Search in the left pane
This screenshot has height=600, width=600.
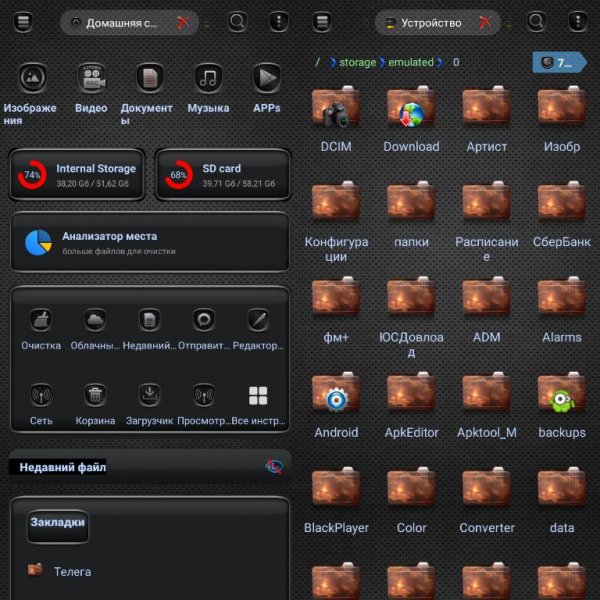pos(237,22)
